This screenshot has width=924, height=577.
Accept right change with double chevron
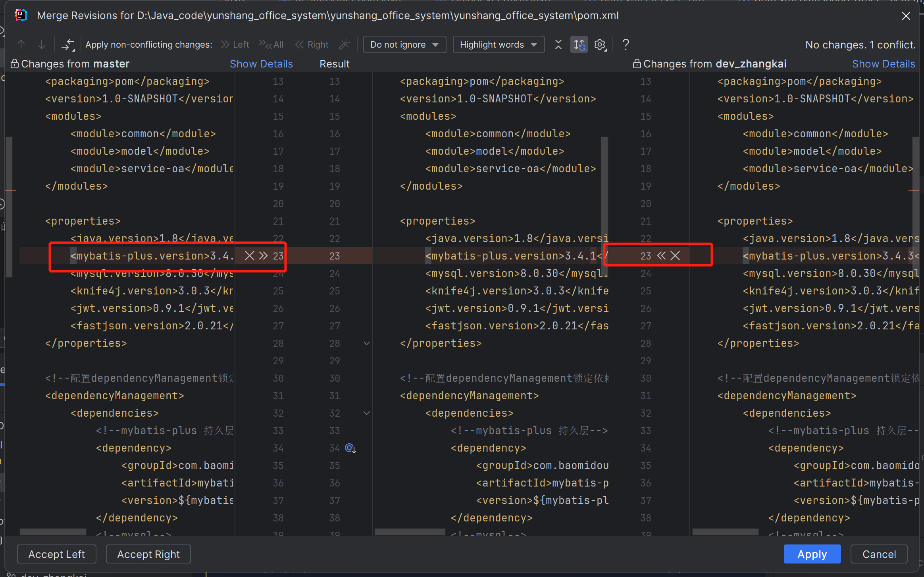tap(661, 256)
